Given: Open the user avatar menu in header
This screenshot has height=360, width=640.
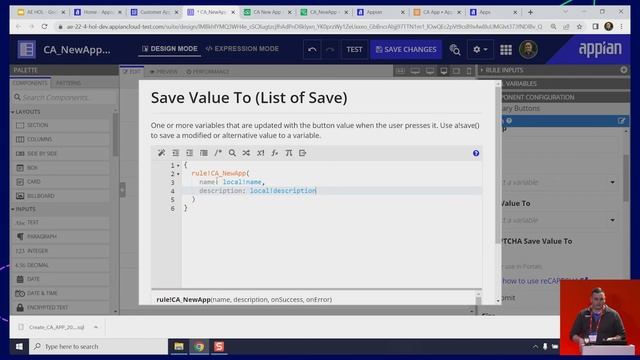Looking at the screenshot, I should (528, 49).
